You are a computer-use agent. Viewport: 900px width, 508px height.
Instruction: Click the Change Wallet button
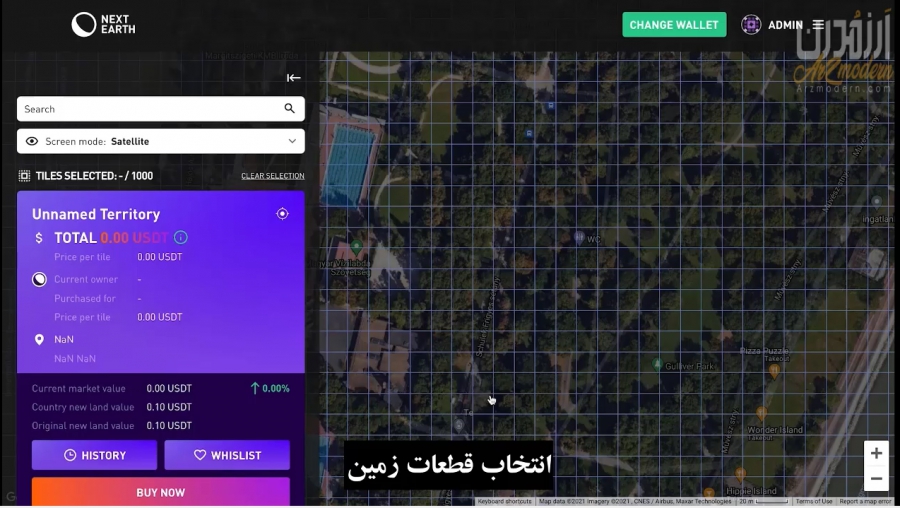[674, 25]
